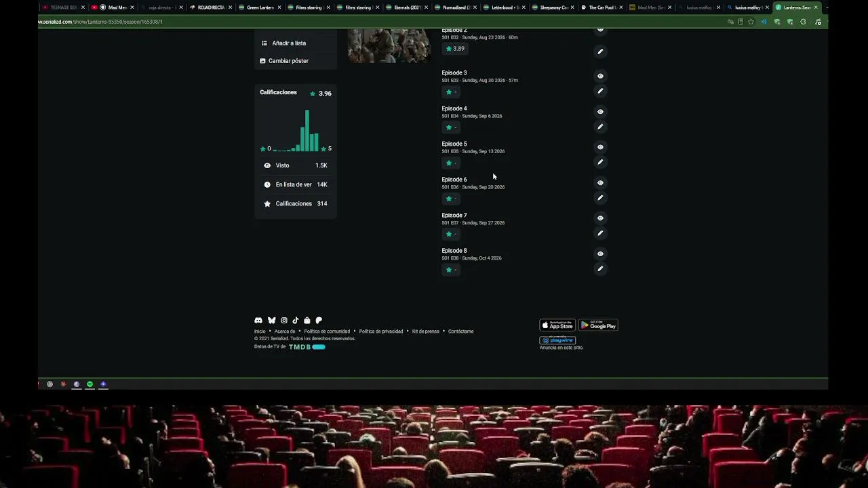
Task: Open the review pencil for Episode 8
Action: [600, 269]
